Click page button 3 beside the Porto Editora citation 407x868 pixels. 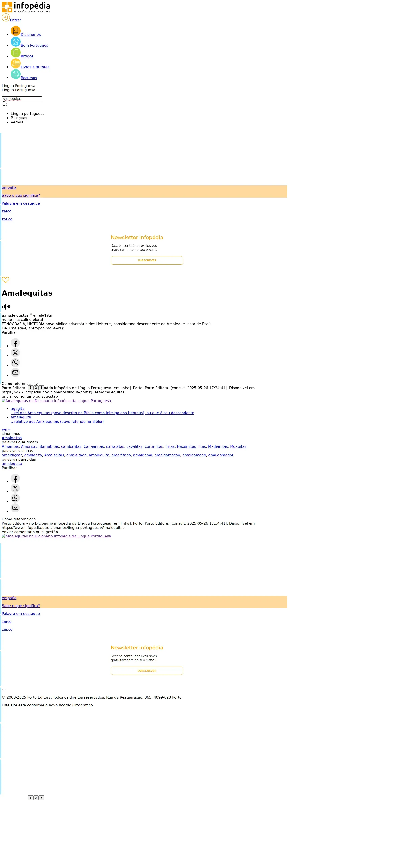click(x=41, y=388)
